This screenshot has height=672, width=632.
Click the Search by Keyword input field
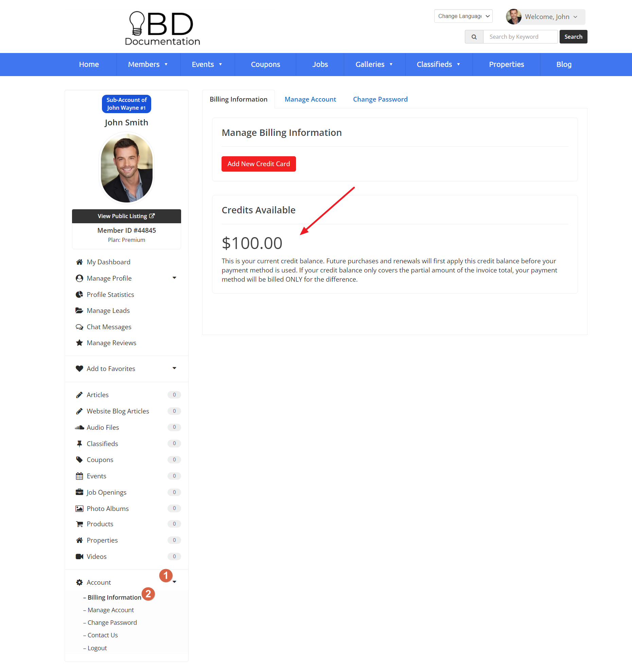520,36
